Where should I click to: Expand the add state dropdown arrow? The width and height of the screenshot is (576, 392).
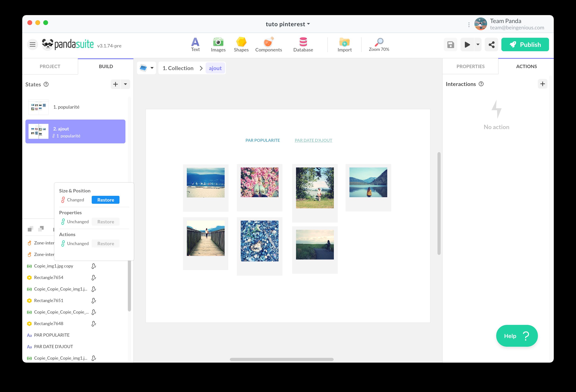[x=125, y=84]
